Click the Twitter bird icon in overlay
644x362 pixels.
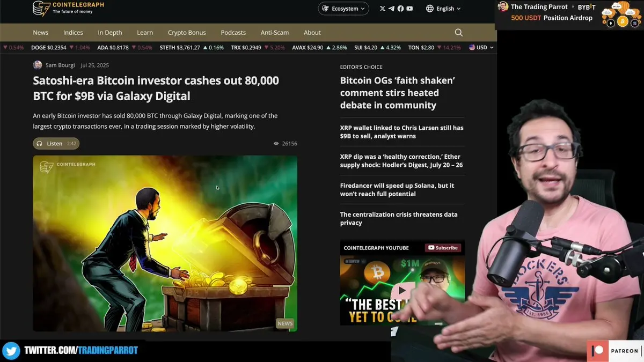(11, 351)
